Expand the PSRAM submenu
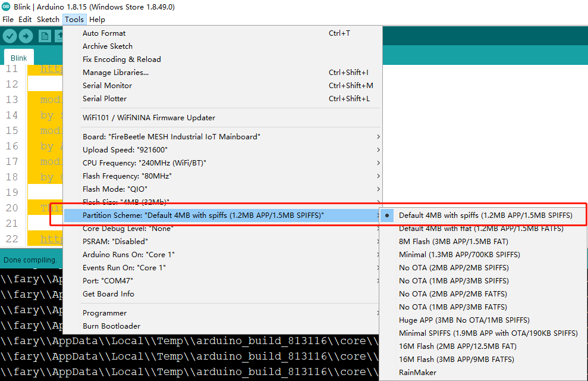 click(x=223, y=241)
